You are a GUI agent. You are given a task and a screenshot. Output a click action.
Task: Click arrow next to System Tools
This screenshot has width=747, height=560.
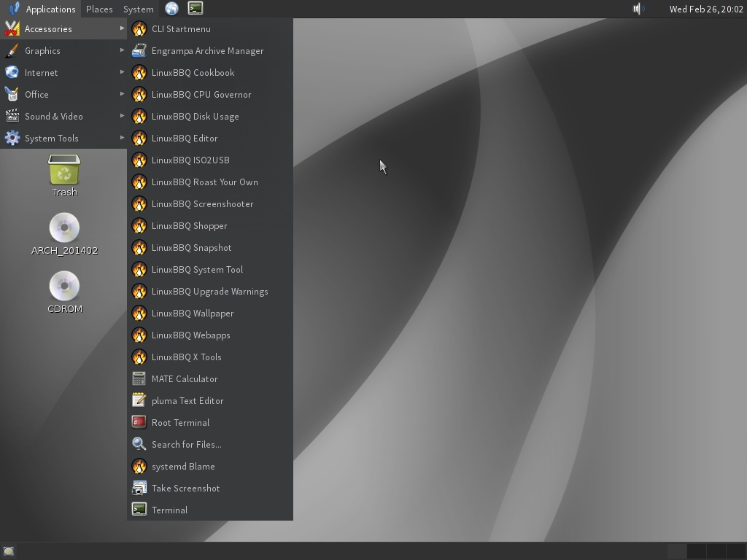[x=122, y=138]
